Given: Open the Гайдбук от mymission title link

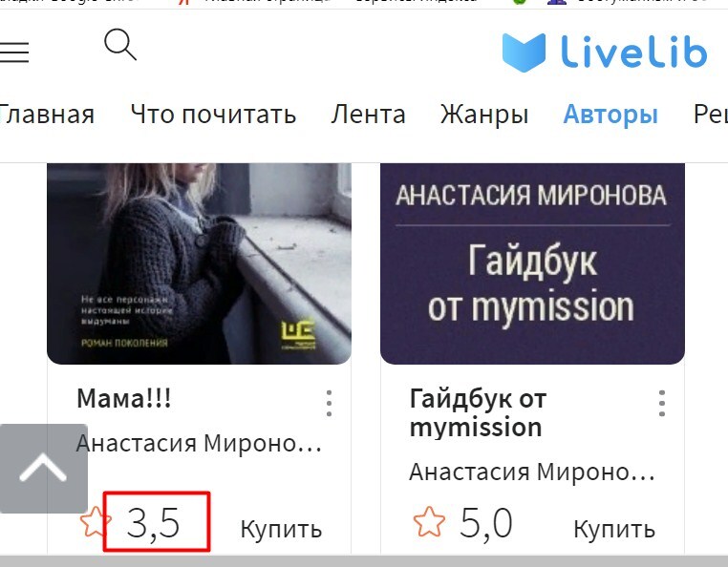Looking at the screenshot, I should (x=479, y=412).
